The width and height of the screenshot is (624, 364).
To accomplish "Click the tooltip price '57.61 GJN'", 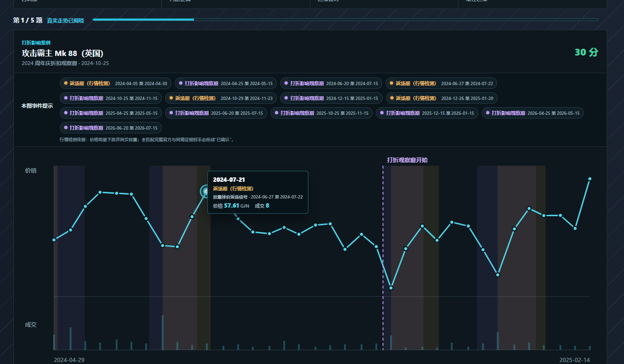I will pos(231,206).
